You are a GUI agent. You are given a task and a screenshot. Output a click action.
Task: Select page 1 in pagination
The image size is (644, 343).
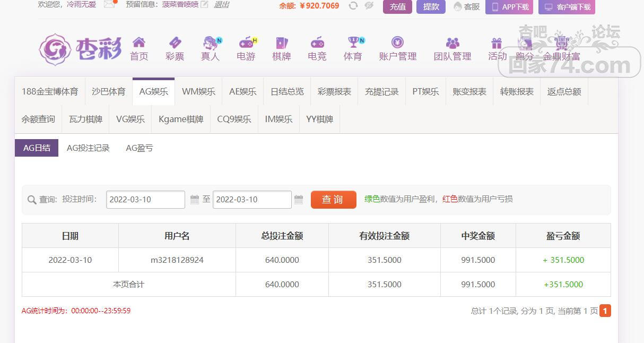(605, 311)
